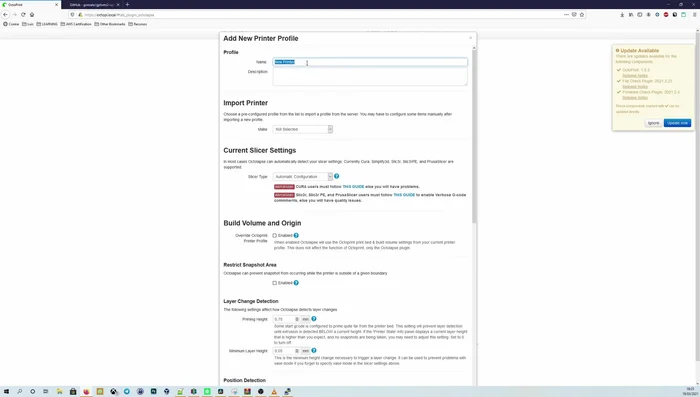Switch to the OctoPrint browser tab

(x=29, y=4)
